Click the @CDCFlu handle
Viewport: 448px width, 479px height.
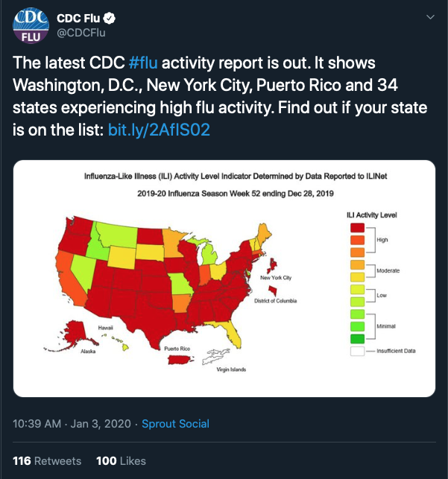tap(81, 31)
